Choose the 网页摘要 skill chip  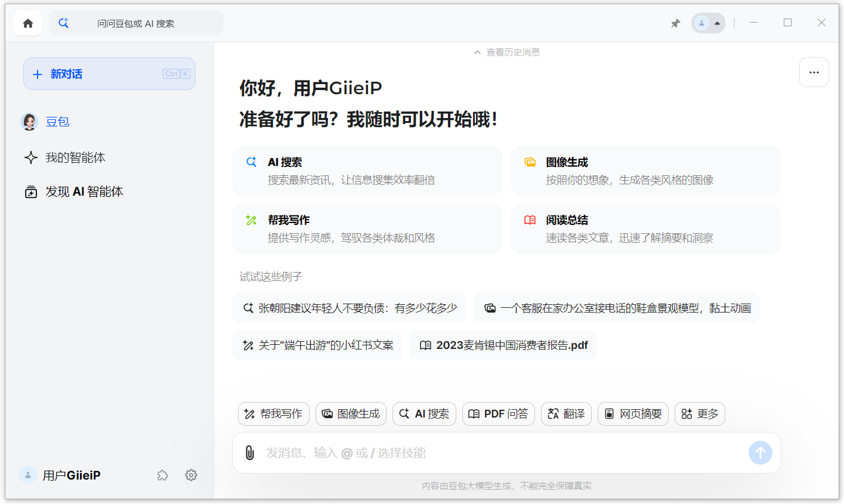tap(633, 414)
